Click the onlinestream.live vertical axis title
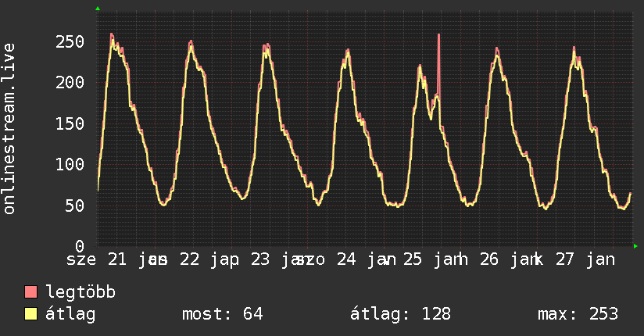644x336 pixels. (x=9, y=129)
